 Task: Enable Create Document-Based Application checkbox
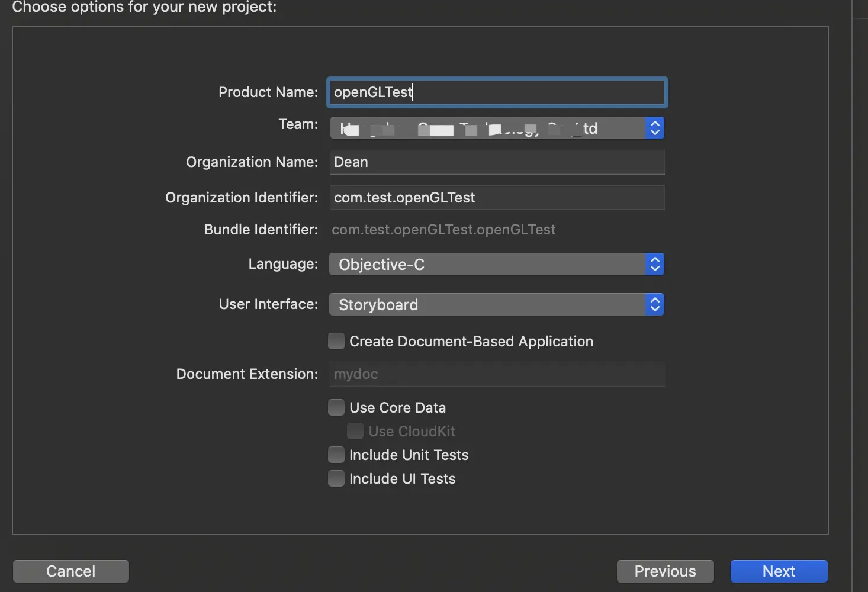point(336,341)
